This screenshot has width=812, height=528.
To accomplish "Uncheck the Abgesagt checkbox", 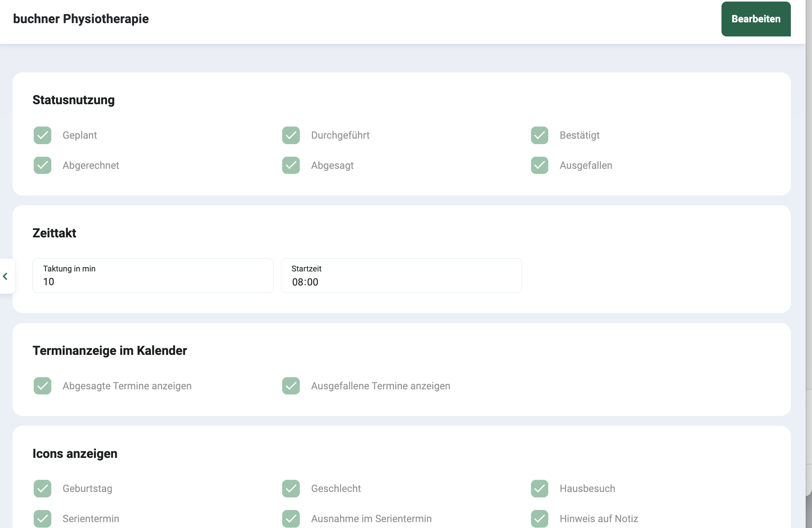I will (x=291, y=165).
